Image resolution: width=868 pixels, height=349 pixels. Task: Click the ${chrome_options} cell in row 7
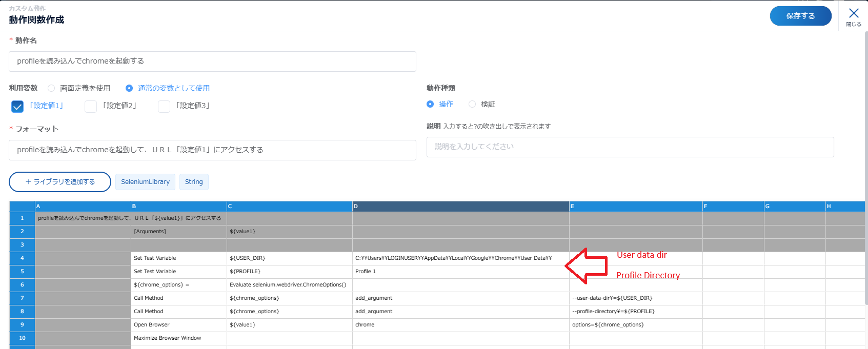point(289,298)
